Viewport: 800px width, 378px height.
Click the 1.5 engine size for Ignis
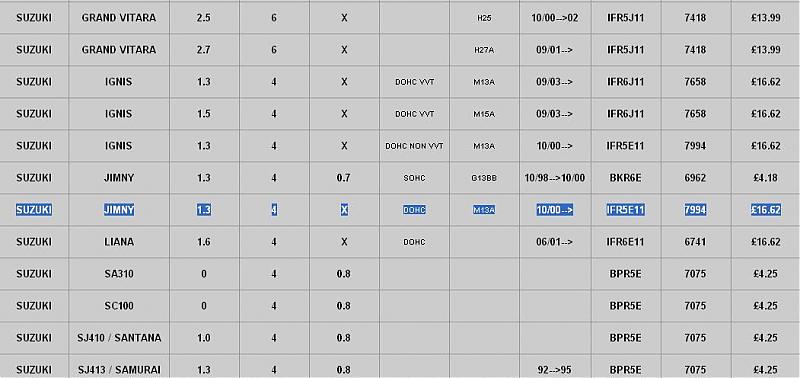pyautogui.click(x=204, y=114)
